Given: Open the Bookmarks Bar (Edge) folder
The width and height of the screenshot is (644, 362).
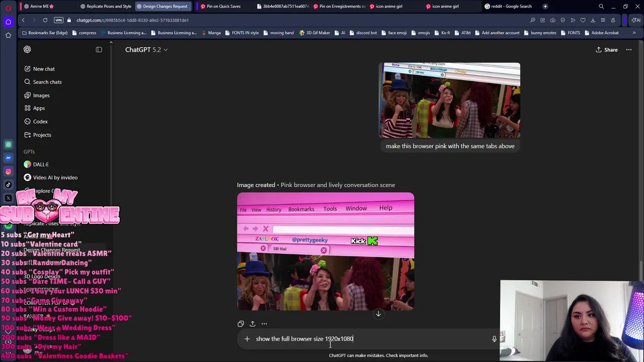Looking at the screenshot, I should (45, 33).
